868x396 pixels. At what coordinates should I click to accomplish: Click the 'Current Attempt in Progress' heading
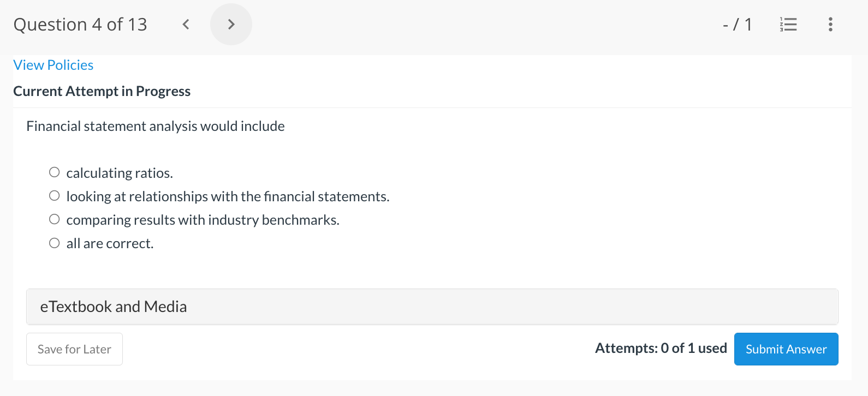pyautogui.click(x=102, y=91)
